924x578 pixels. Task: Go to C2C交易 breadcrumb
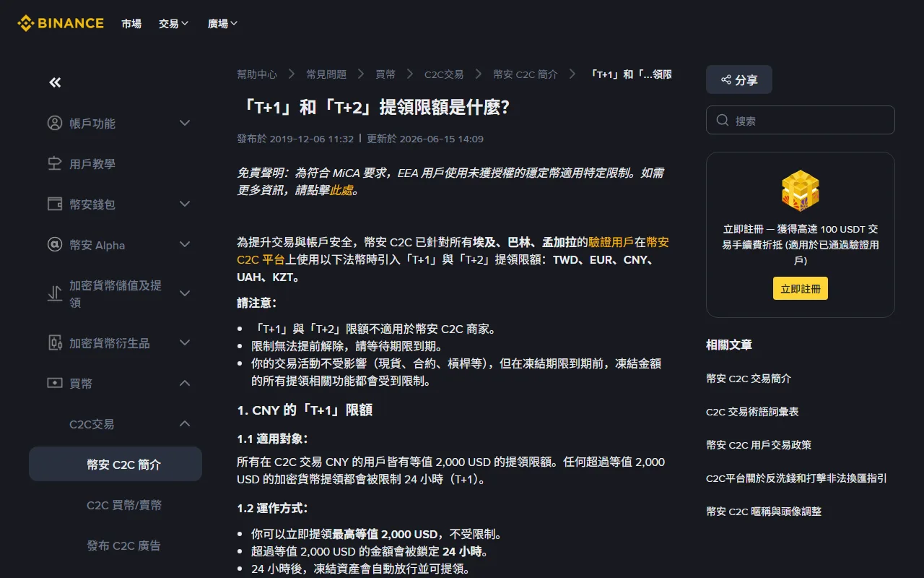(x=444, y=74)
